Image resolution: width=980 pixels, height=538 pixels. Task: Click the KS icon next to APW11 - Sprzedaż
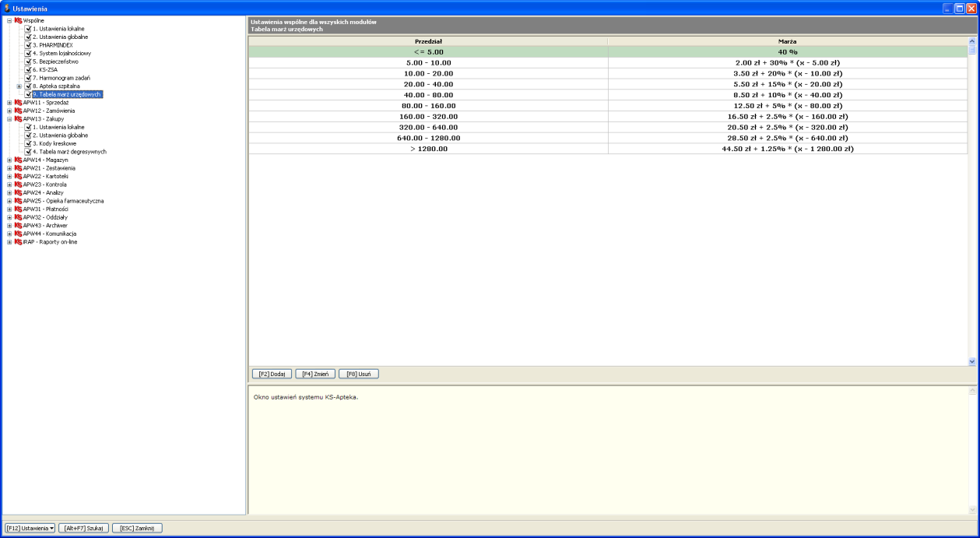(x=18, y=103)
